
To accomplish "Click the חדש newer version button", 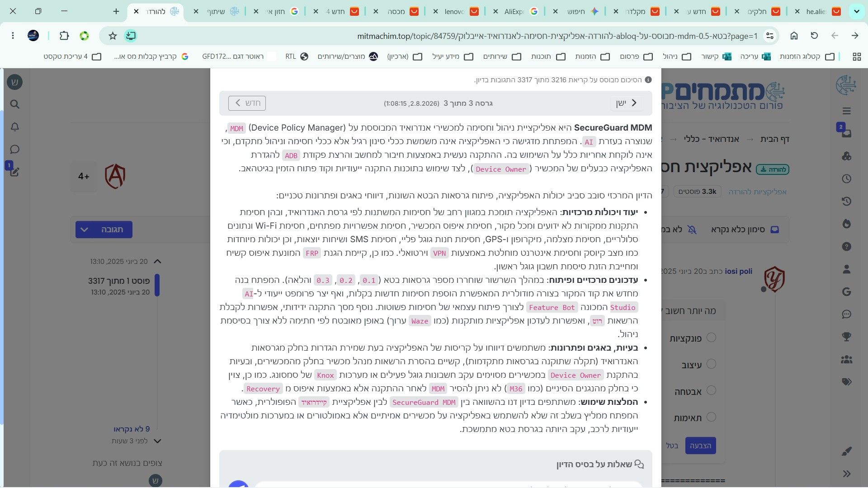I will coord(247,103).
